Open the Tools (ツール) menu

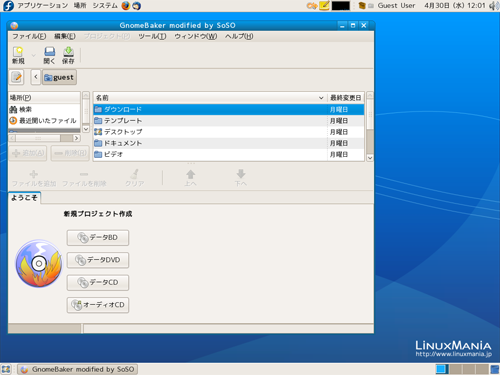152,36
